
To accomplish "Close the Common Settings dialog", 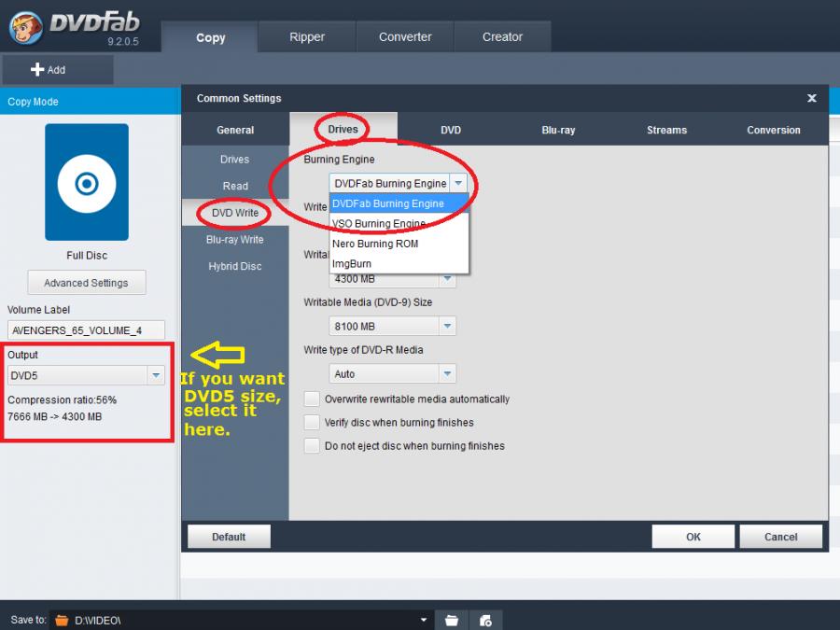I will (812, 98).
